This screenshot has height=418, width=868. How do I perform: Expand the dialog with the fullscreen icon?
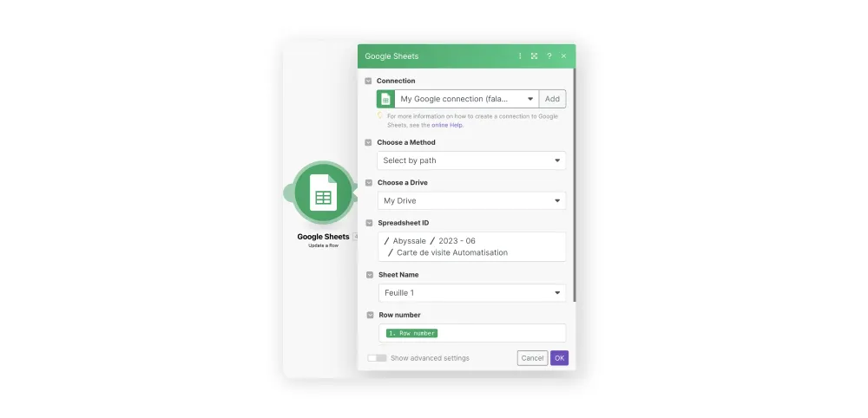[x=534, y=56]
